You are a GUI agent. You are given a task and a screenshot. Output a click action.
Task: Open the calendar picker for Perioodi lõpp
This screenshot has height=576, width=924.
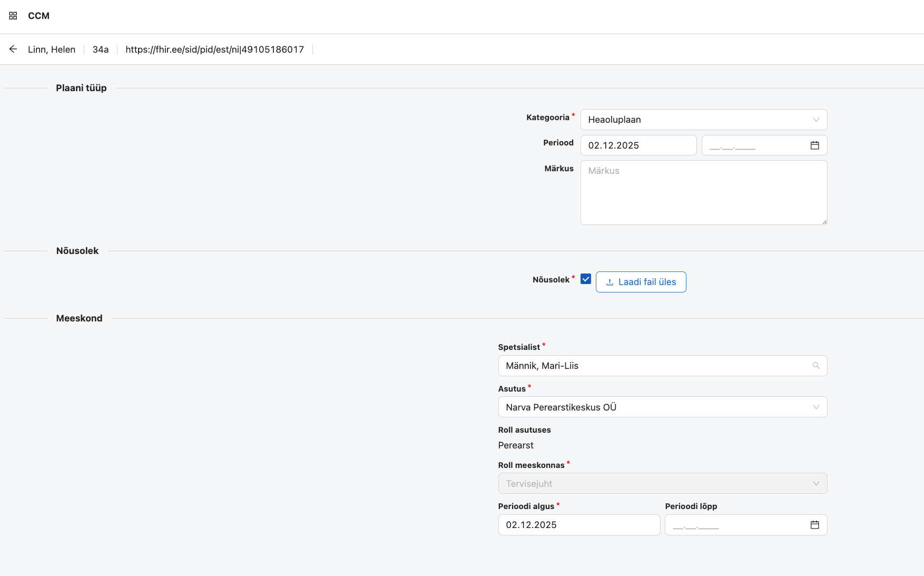pyautogui.click(x=814, y=524)
